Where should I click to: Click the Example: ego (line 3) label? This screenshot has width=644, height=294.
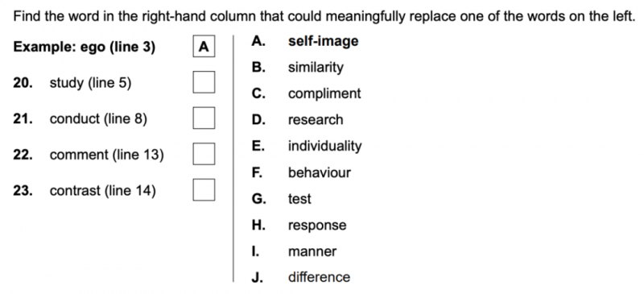tap(85, 48)
